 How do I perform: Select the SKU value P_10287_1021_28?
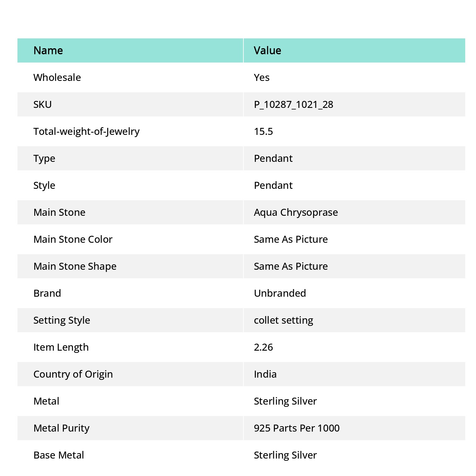click(294, 105)
